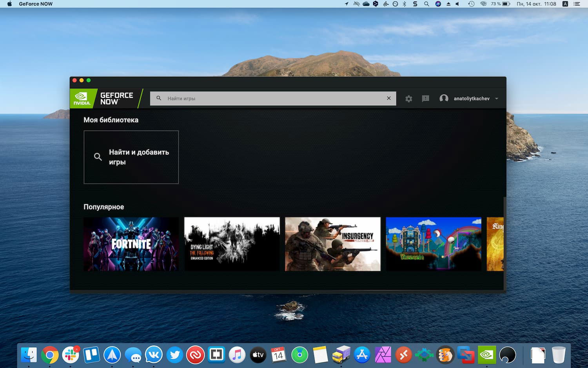Open the Terraria game thumbnail
588x368 pixels.
point(433,244)
